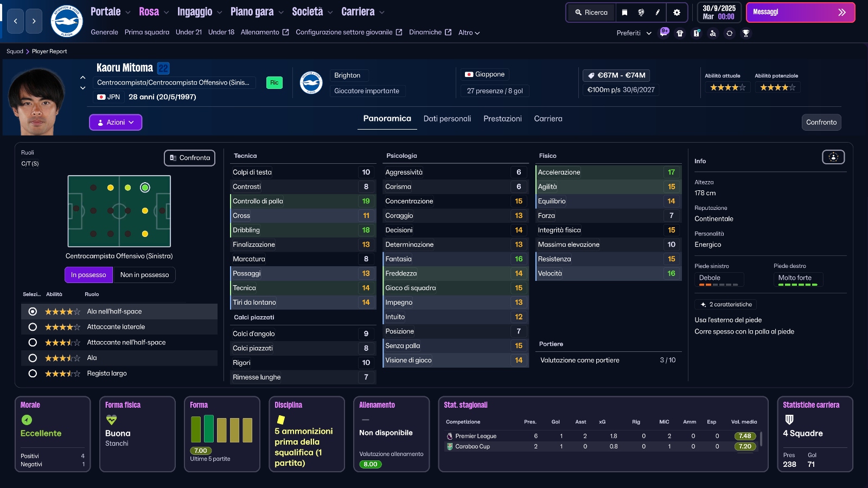
Task: Click the pencil edit icon
Action: [x=658, y=12]
